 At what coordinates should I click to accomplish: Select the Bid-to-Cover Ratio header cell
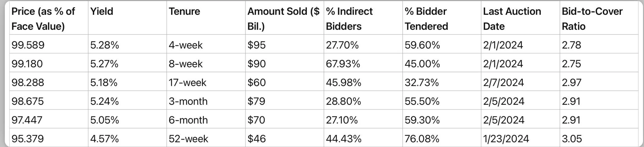[x=592, y=19]
